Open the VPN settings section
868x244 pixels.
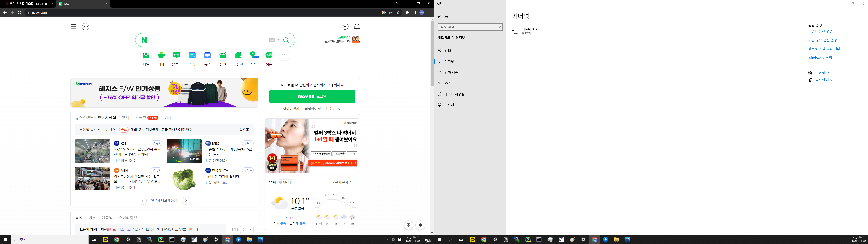click(x=448, y=83)
